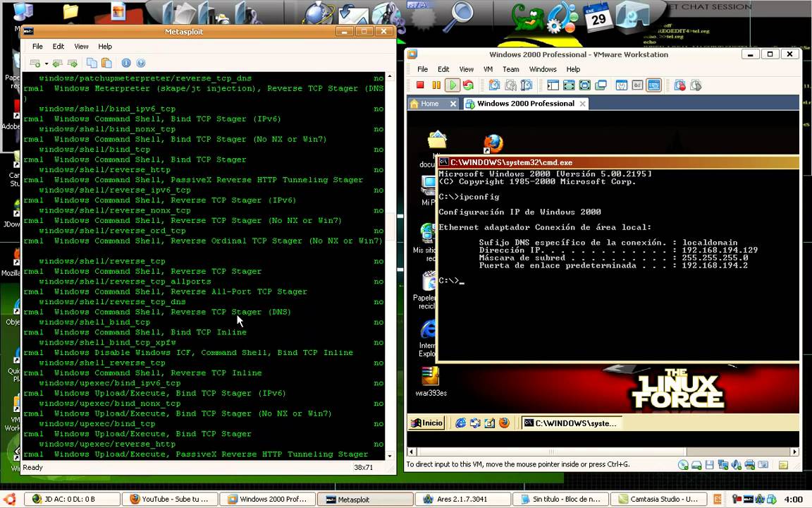Click the red Power Off button in VMware toolbar
This screenshot has width=812, height=508.
point(420,85)
